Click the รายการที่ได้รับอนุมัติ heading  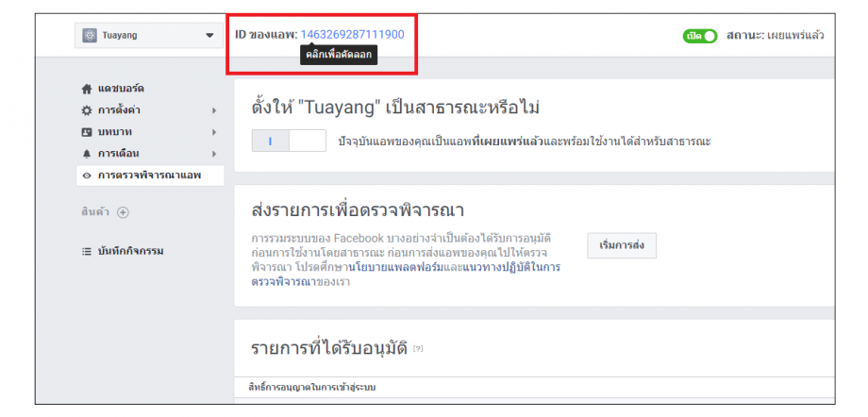click(329, 348)
